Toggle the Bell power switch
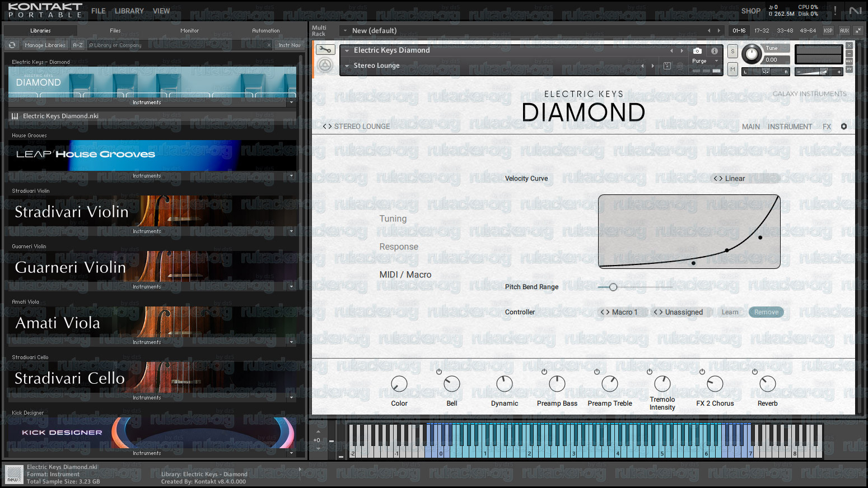Image resolution: width=868 pixels, height=488 pixels. 439,371
